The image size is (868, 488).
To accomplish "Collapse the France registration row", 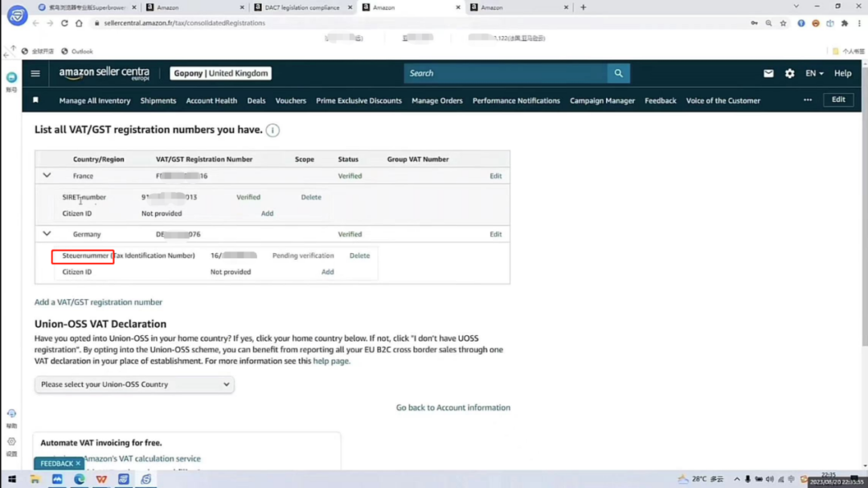I will click(x=47, y=175).
